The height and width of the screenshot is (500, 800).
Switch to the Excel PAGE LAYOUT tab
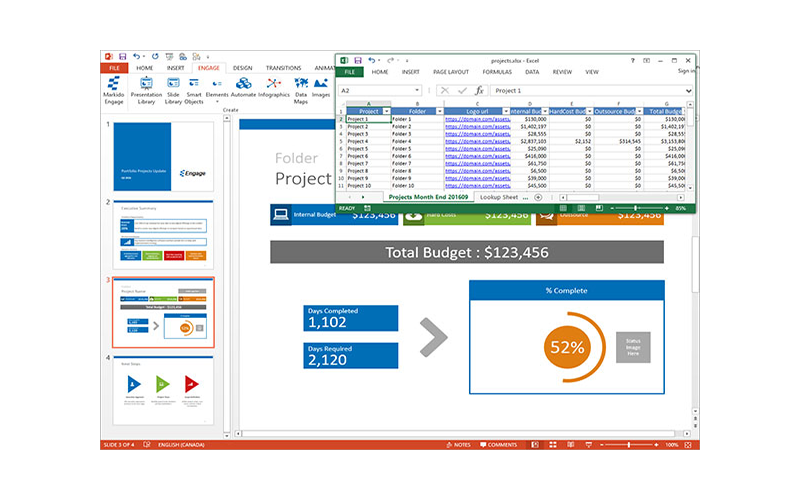tap(451, 72)
